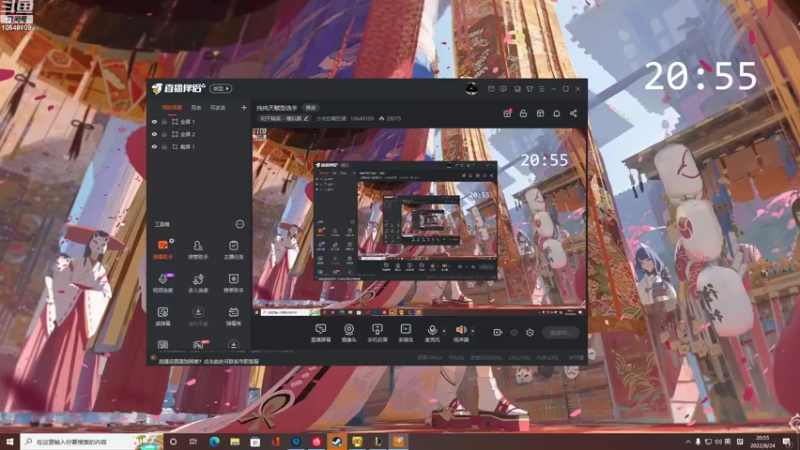This screenshot has height=450, width=800.
Task: Open the 读弹幕 tool
Action: pyautogui.click(x=163, y=316)
